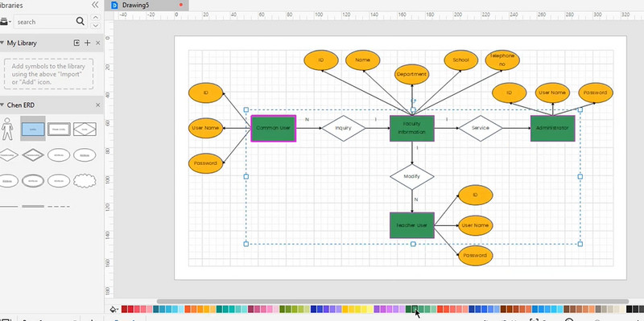Screen dimensions: 644x321
Task: Select the Inquiry relationship diamond
Action: (x=344, y=128)
